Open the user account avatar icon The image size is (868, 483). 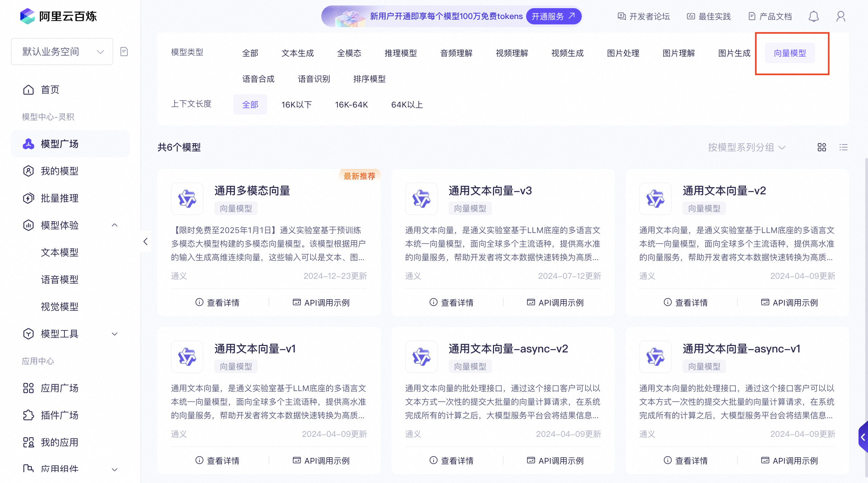[841, 16]
